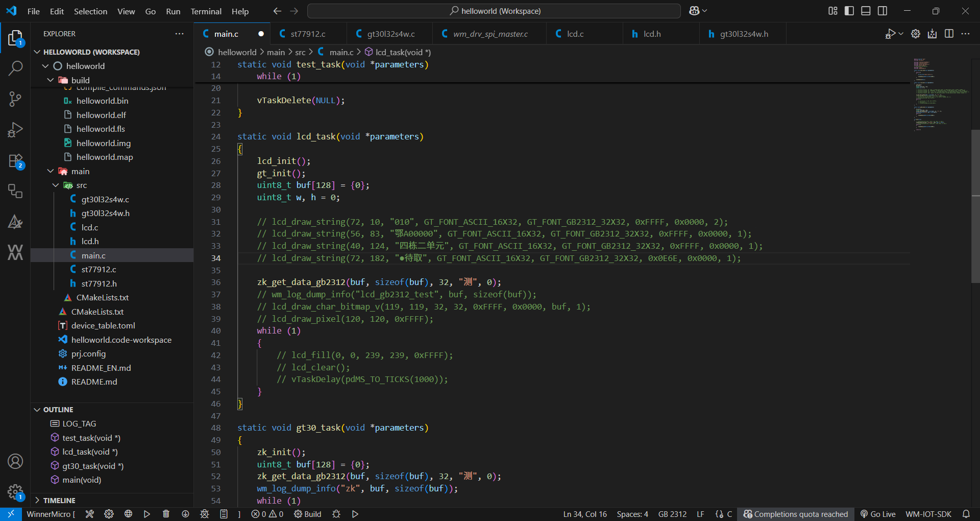This screenshot has height=521, width=980.
Task: Collapse the build folder
Action: 51,80
